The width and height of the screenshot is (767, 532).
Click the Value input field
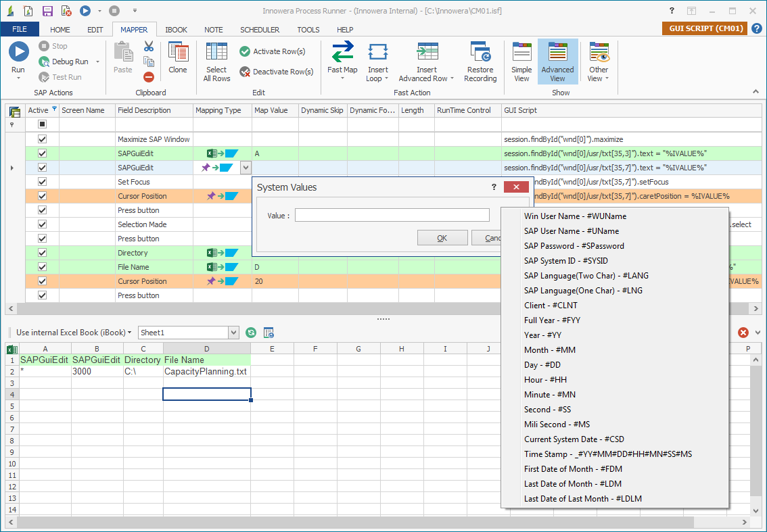[x=392, y=214]
